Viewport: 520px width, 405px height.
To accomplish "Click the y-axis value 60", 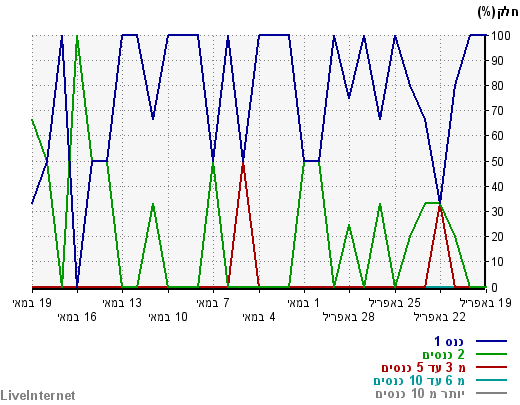I will (x=497, y=136).
